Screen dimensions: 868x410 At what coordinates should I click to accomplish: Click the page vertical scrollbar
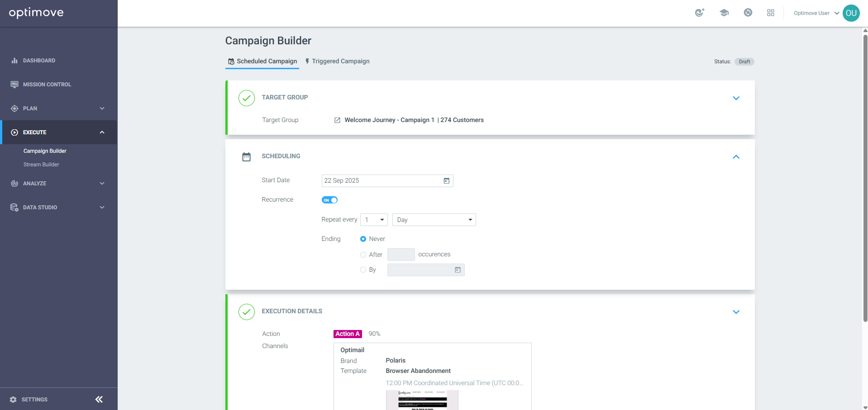point(865,181)
